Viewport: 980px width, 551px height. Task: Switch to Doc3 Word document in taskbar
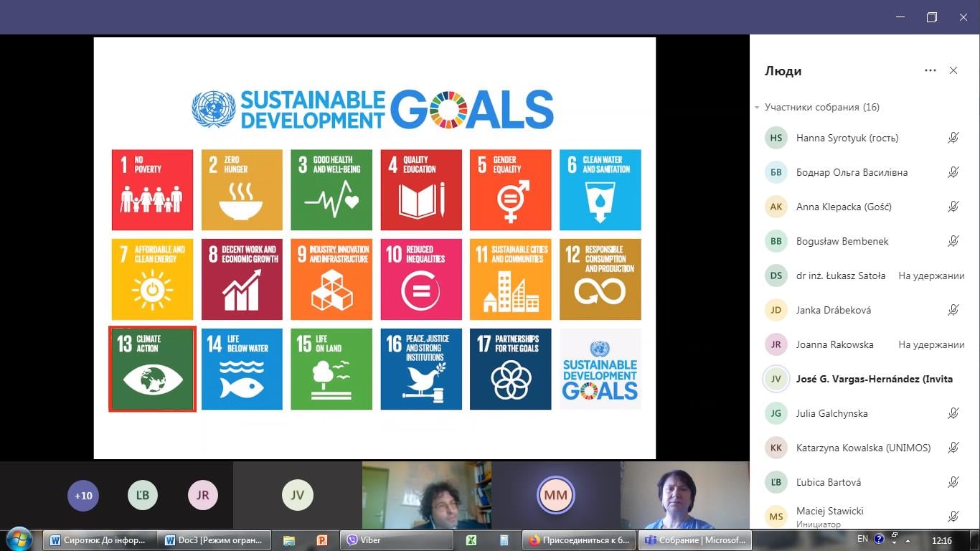[215, 540]
